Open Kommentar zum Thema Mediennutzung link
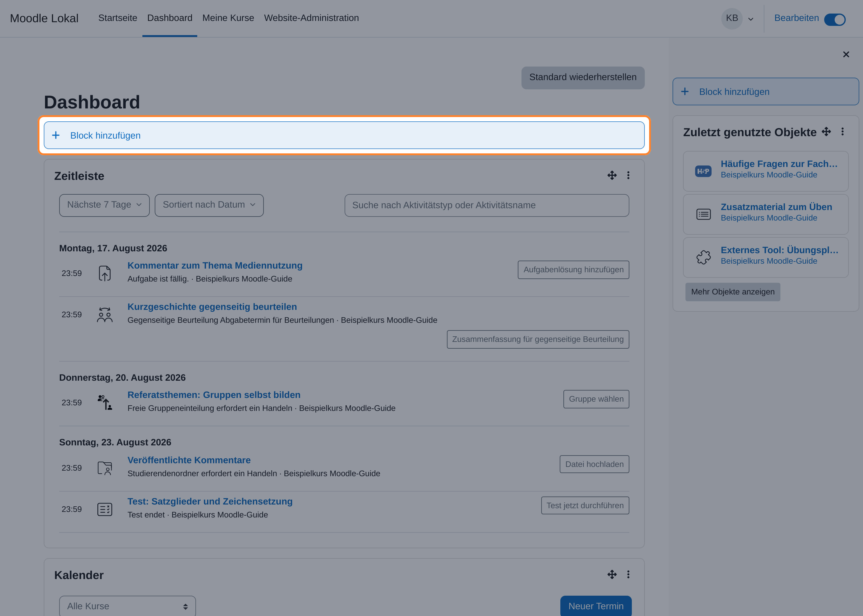This screenshot has height=616, width=863. click(x=215, y=265)
